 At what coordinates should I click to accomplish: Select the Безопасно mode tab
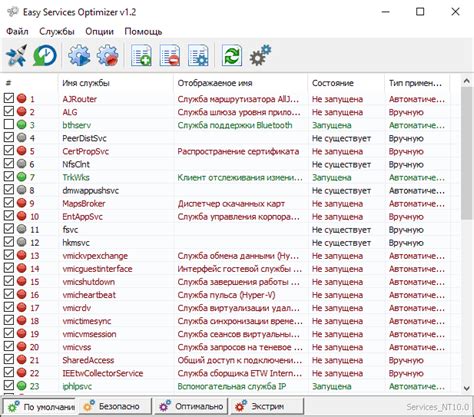point(113,406)
